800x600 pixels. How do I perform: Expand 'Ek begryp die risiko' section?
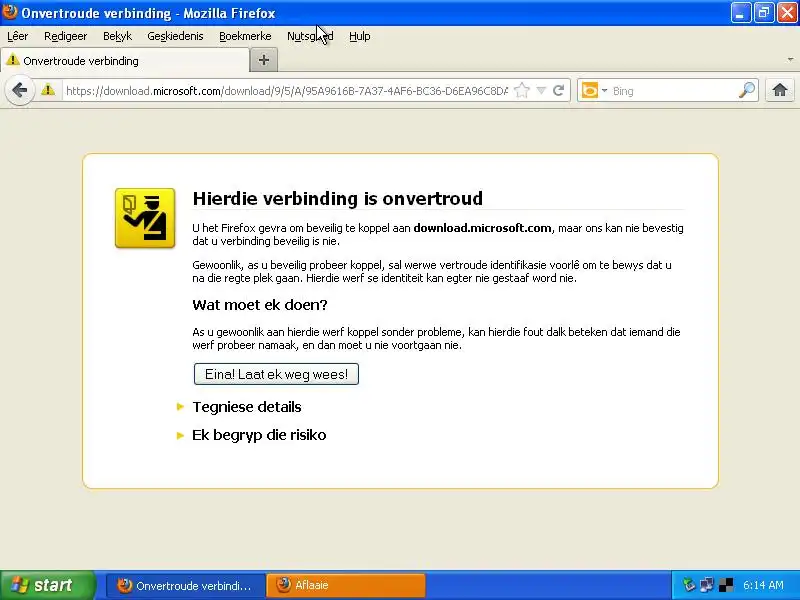coord(259,435)
